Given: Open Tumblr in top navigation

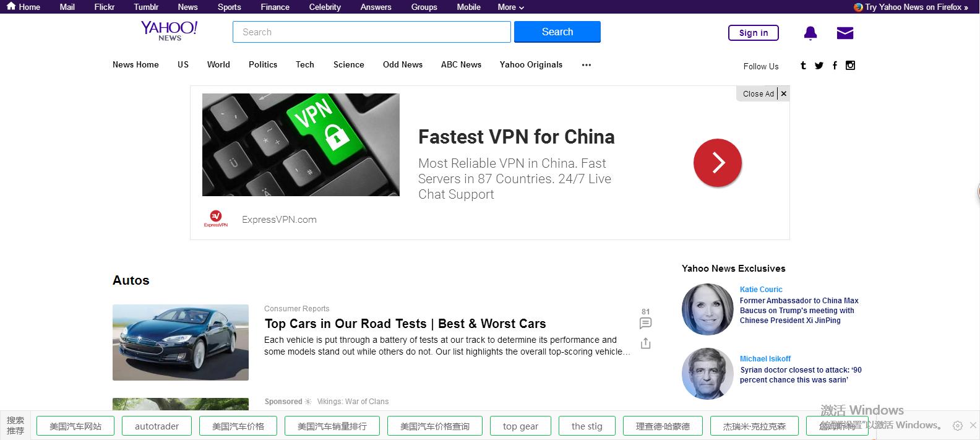Looking at the screenshot, I should (x=146, y=7).
